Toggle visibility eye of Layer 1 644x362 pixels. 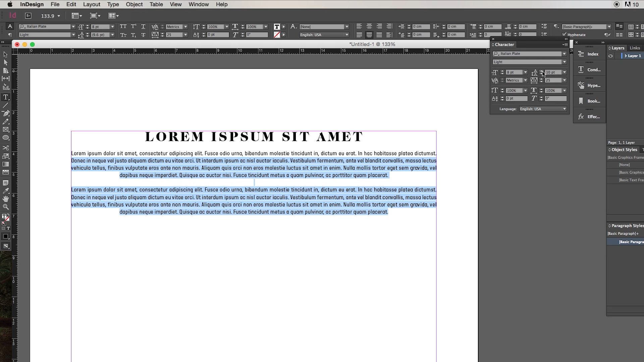610,56
